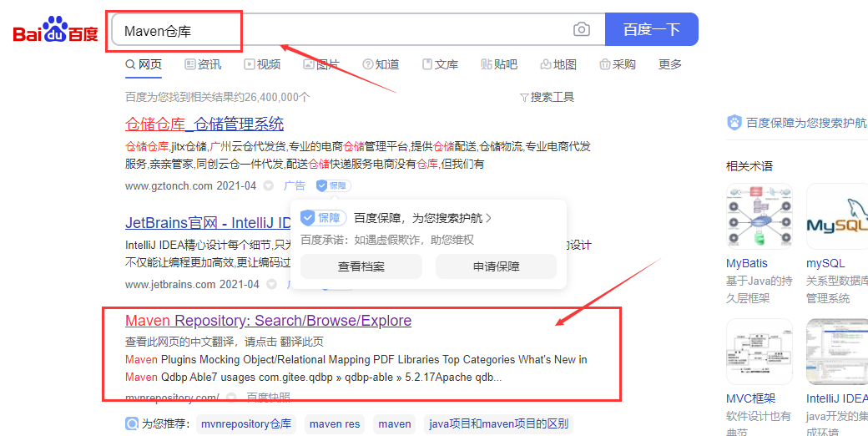Switch to the 资讯 tab
The width and height of the screenshot is (868, 436).
pos(203,65)
